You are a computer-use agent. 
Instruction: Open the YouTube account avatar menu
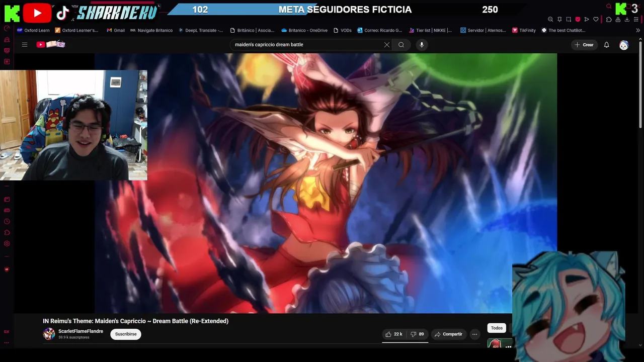click(624, 45)
